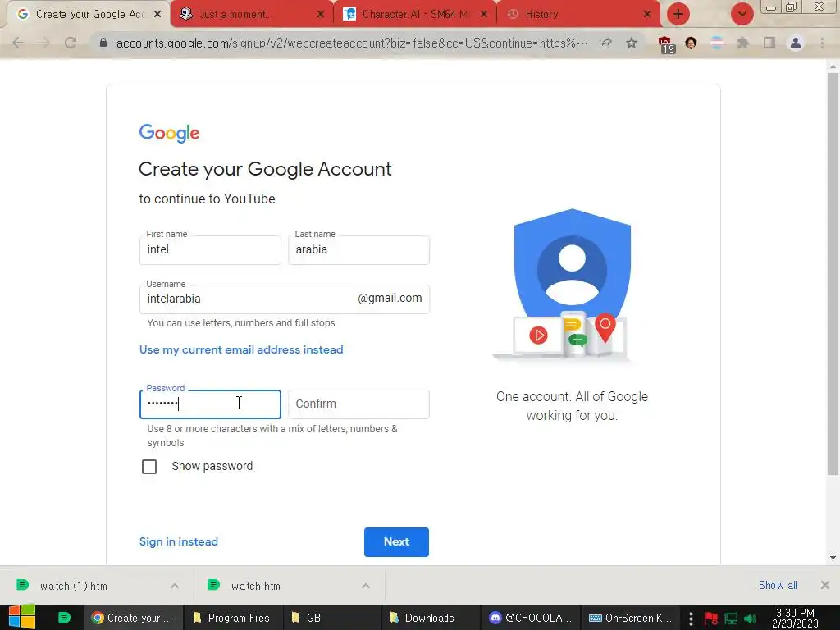Switch to the Character.AI tab
Viewport: 840px width, 630px height.
tap(409, 15)
